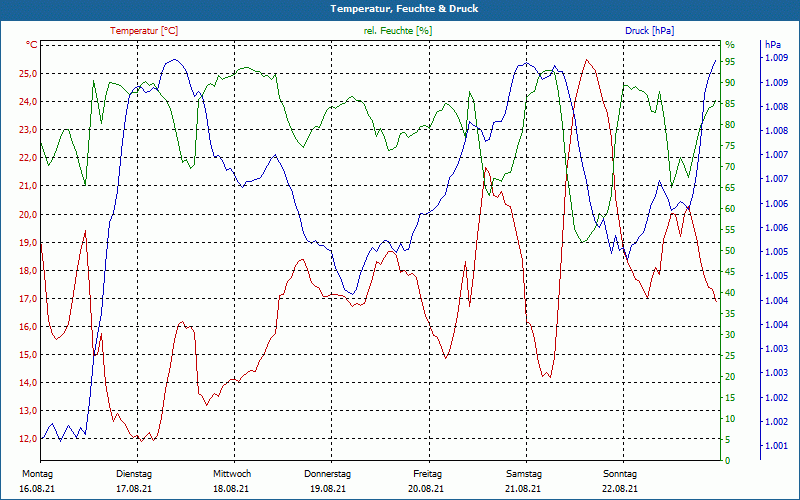Click the '18,0' temperature axis value
The image size is (800, 500).
[x=28, y=270]
